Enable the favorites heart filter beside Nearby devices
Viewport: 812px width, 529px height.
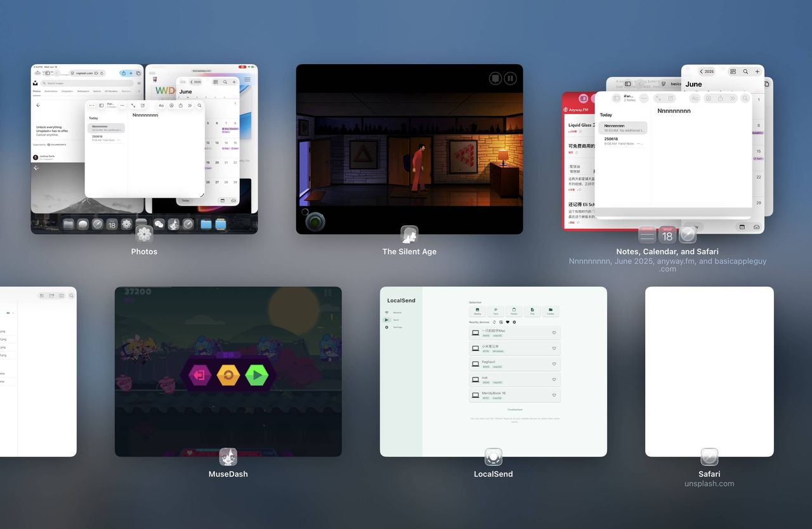point(507,322)
